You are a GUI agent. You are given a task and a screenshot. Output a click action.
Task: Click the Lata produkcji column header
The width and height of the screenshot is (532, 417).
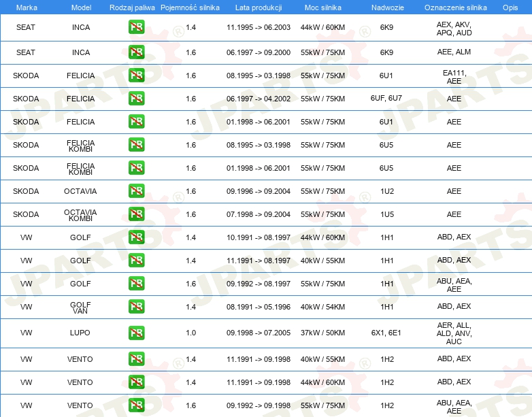(259, 7)
